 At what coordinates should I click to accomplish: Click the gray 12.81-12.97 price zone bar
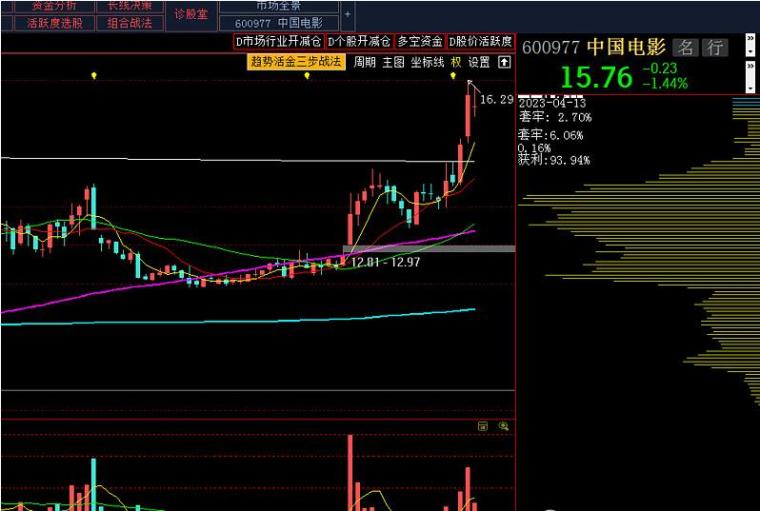[429, 249]
